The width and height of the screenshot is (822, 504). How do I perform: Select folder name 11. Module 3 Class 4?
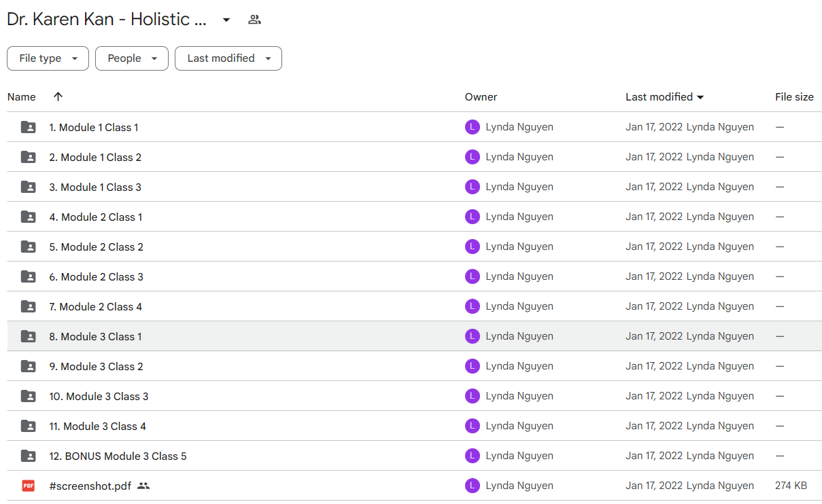(98, 427)
